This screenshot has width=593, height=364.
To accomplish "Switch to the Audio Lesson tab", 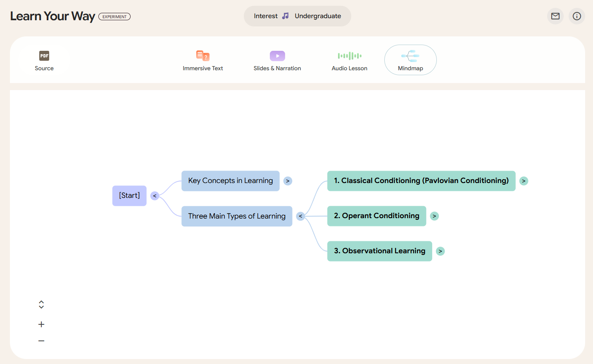I will 349,60.
